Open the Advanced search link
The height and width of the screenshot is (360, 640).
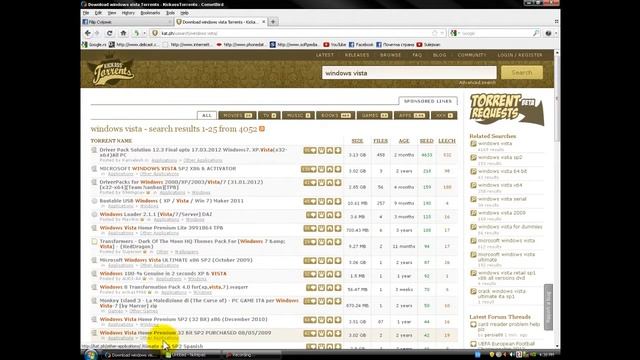tap(477, 83)
